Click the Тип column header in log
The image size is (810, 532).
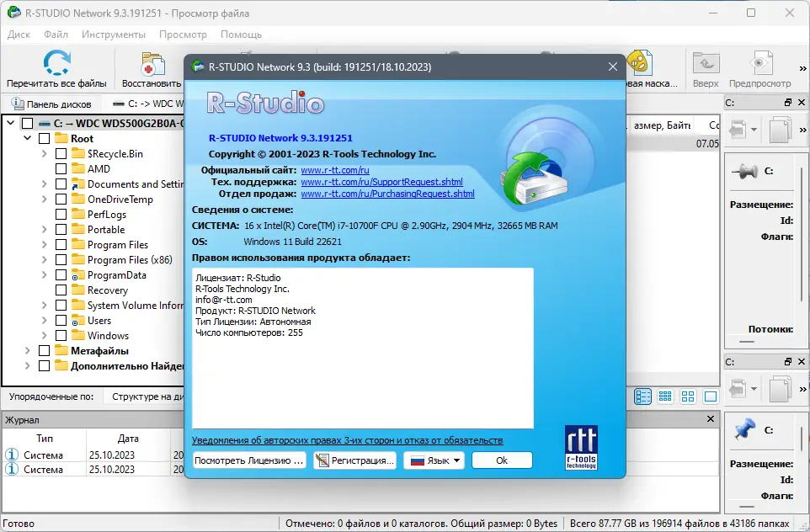pyautogui.click(x=45, y=438)
